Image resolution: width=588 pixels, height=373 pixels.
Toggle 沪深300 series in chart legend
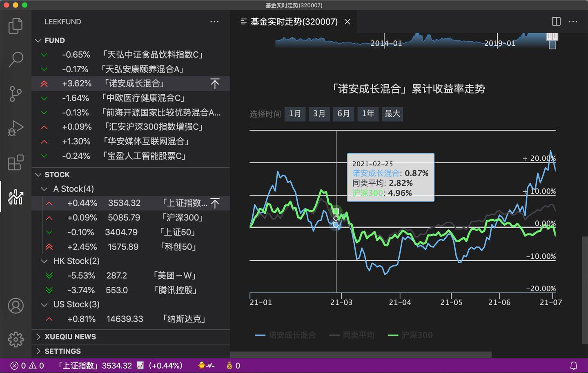pos(410,335)
